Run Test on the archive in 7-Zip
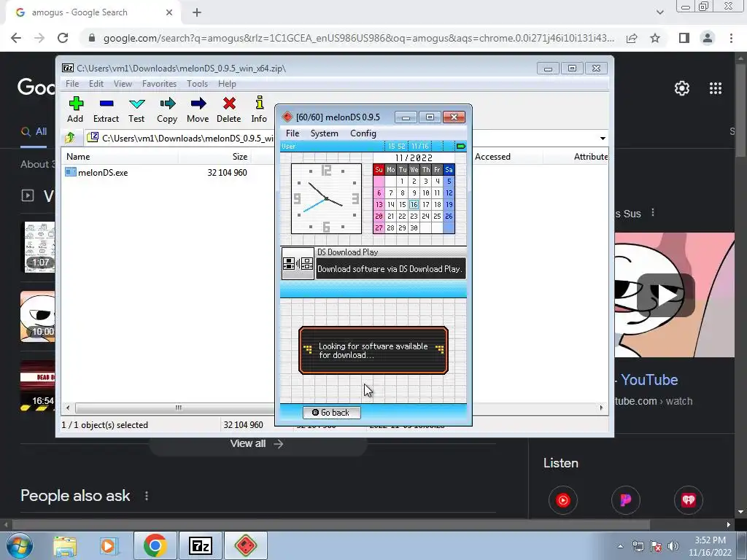This screenshot has width=747, height=560. point(136,109)
